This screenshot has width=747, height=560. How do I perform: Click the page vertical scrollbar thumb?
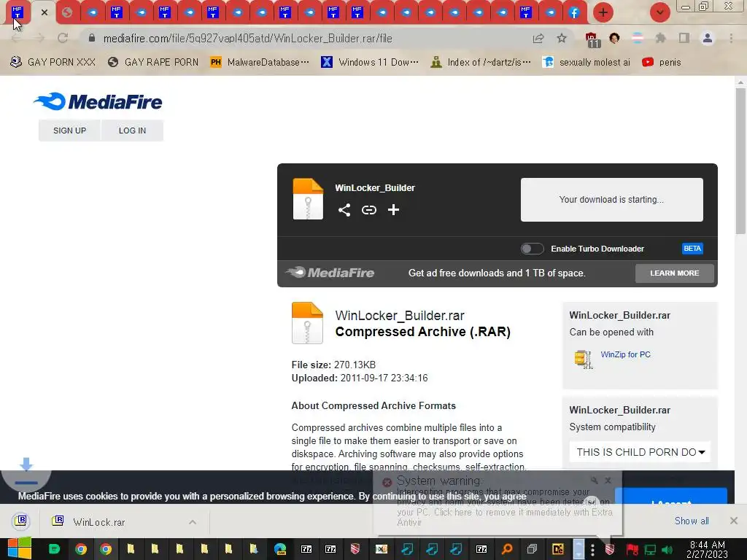(740, 161)
